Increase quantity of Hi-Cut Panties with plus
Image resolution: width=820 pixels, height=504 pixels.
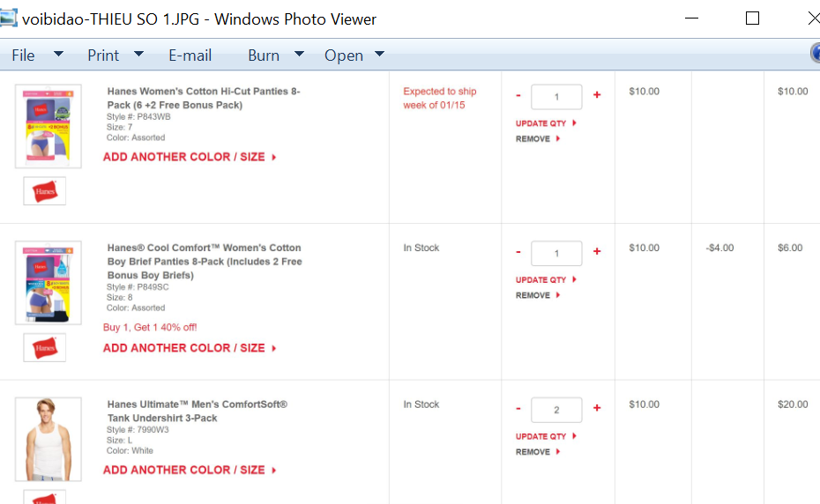(x=597, y=95)
